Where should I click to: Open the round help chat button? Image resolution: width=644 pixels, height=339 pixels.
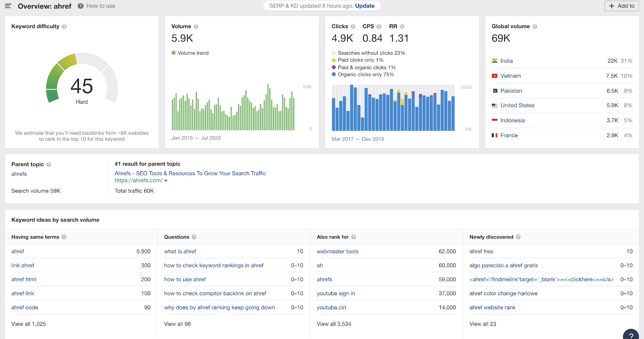(631, 335)
